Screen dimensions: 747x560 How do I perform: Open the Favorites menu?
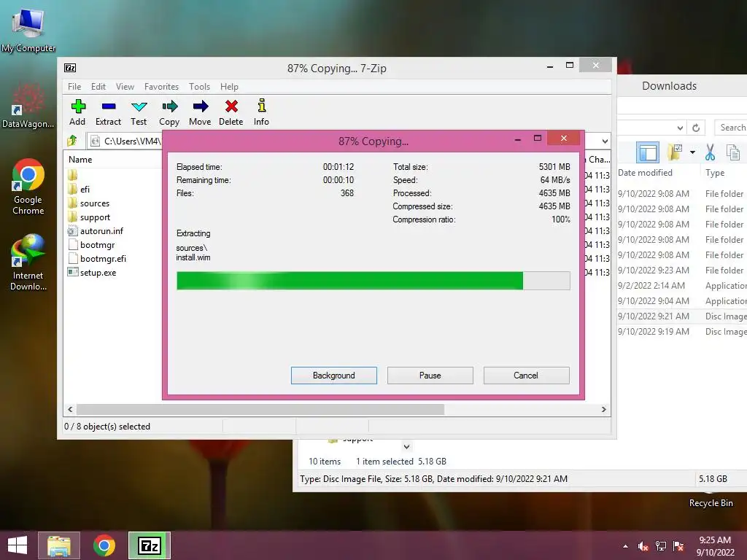point(161,87)
